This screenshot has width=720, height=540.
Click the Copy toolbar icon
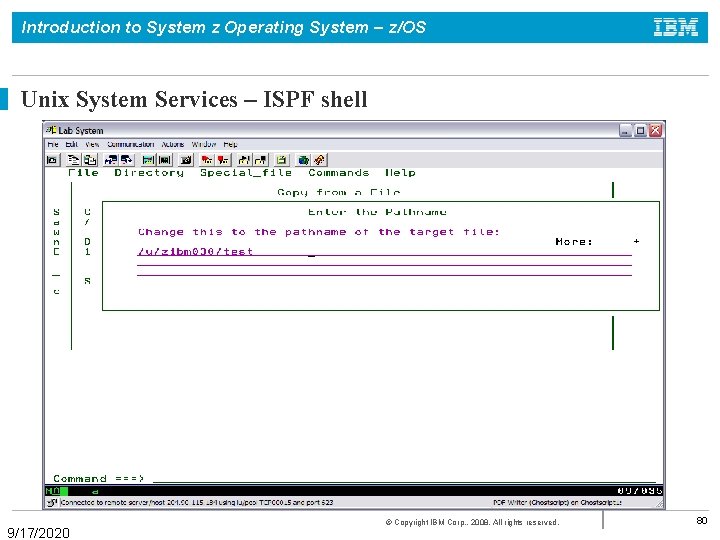pos(73,160)
